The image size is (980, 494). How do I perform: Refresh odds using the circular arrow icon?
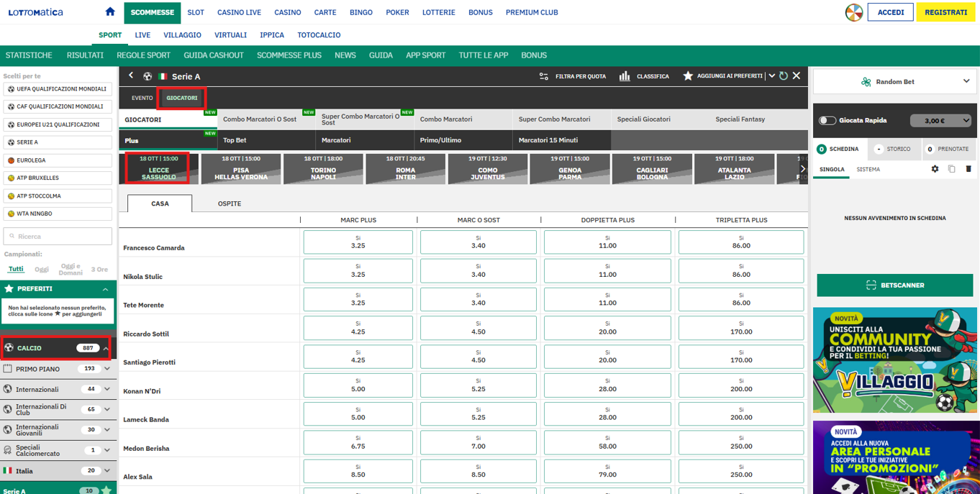[784, 76]
